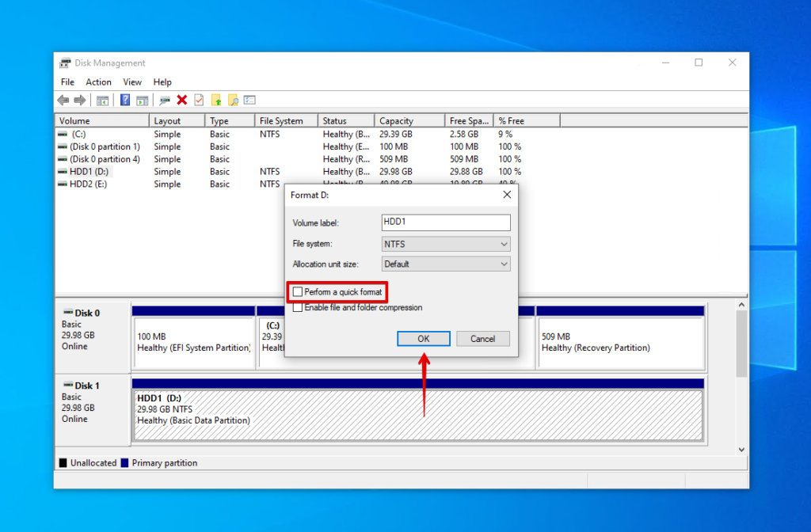Click the red X delete volume icon

click(181, 100)
